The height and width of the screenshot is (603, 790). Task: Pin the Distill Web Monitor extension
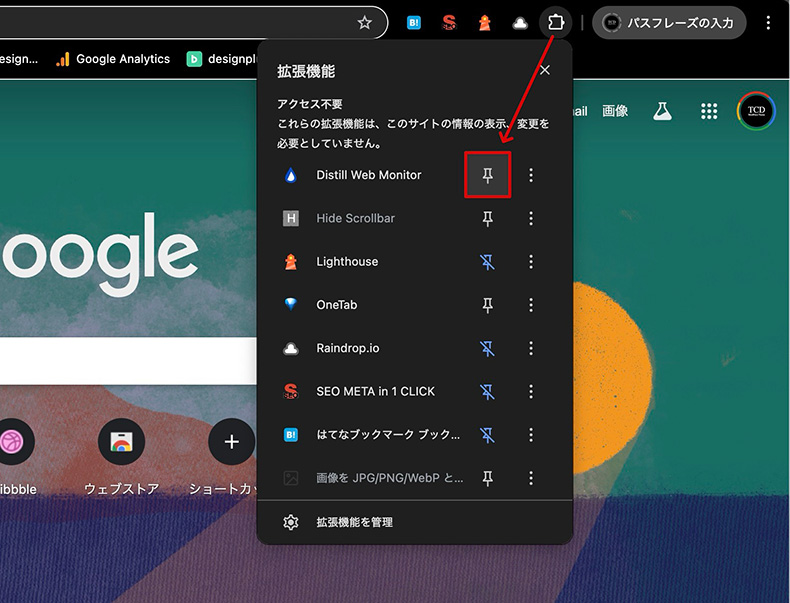(488, 175)
